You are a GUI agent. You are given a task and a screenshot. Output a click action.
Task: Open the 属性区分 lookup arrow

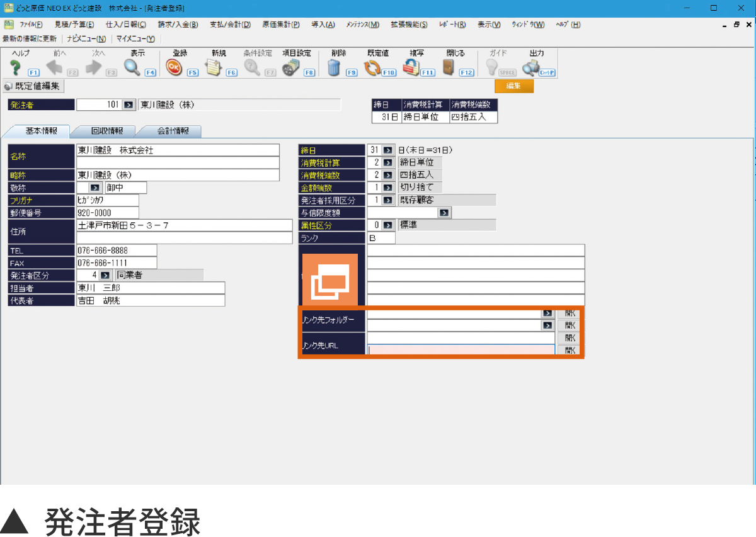click(388, 225)
